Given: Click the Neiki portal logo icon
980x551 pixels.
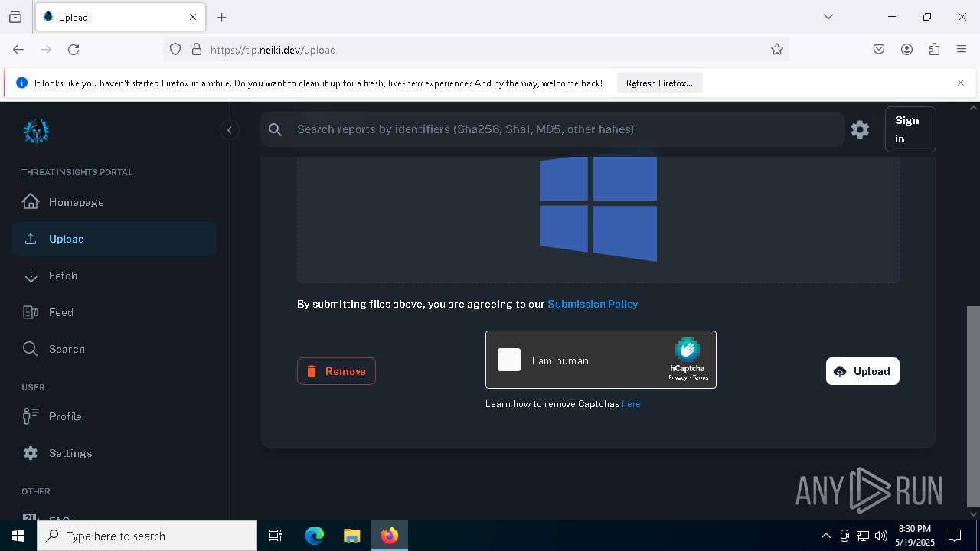Looking at the screenshot, I should coord(36,131).
